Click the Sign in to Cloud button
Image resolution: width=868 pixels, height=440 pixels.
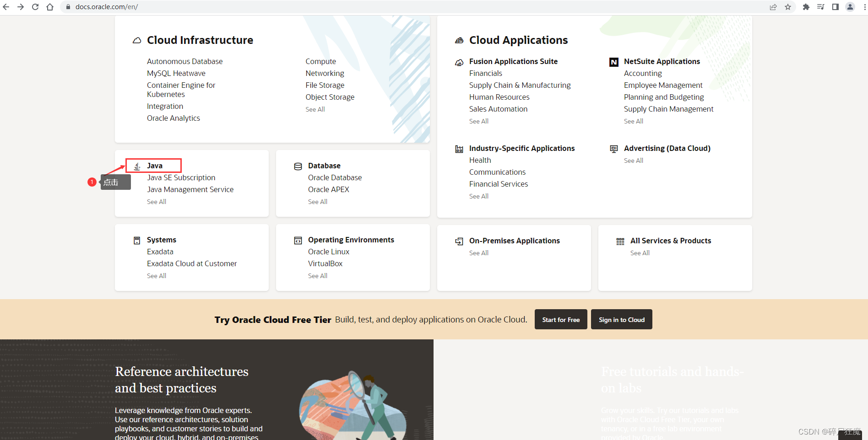click(x=622, y=319)
